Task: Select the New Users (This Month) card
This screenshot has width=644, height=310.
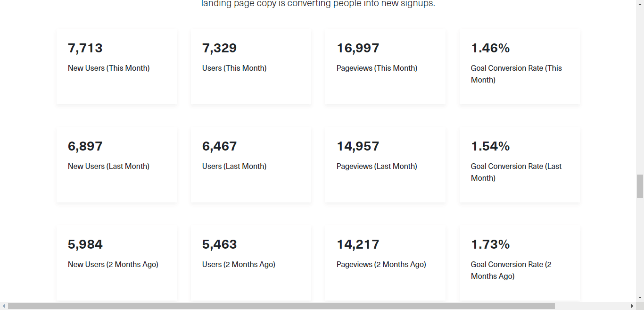Action: click(x=116, y=66)
